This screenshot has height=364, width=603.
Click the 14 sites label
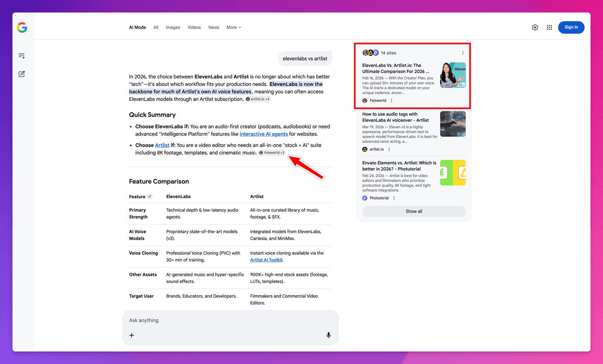tap(389, 53)
